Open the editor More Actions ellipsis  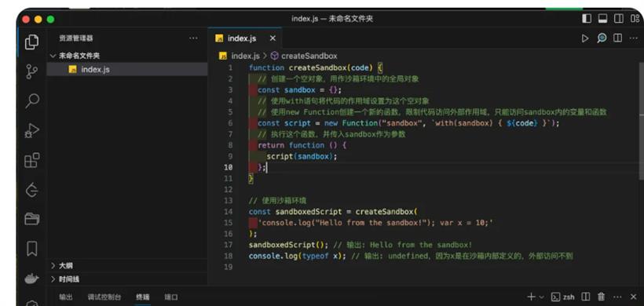[634, 38]
